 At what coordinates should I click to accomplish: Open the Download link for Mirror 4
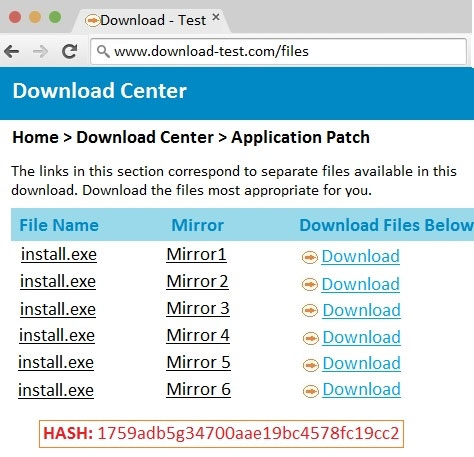click(362, 337)
